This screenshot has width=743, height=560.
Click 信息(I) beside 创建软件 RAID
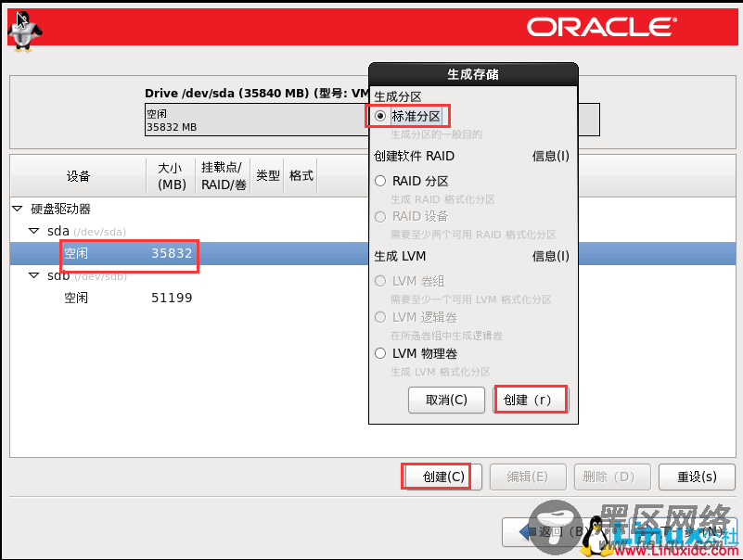coord(551,156)
